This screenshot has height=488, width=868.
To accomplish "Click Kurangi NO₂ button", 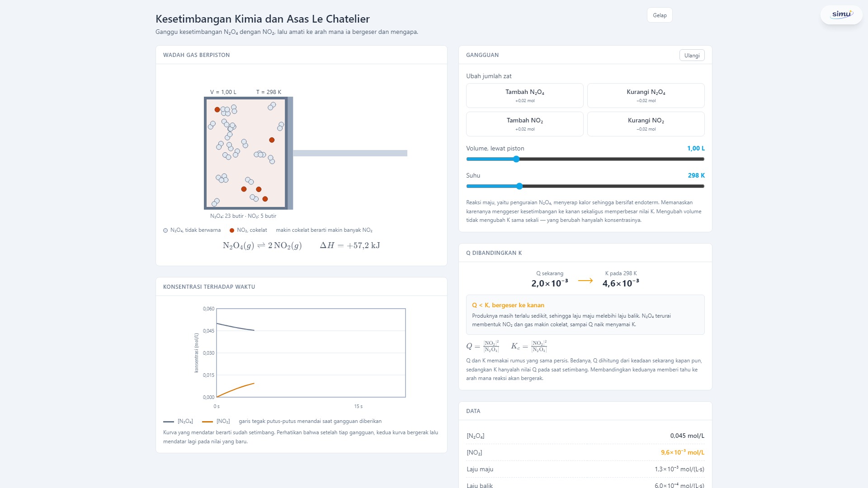I will tap(646, 124).
